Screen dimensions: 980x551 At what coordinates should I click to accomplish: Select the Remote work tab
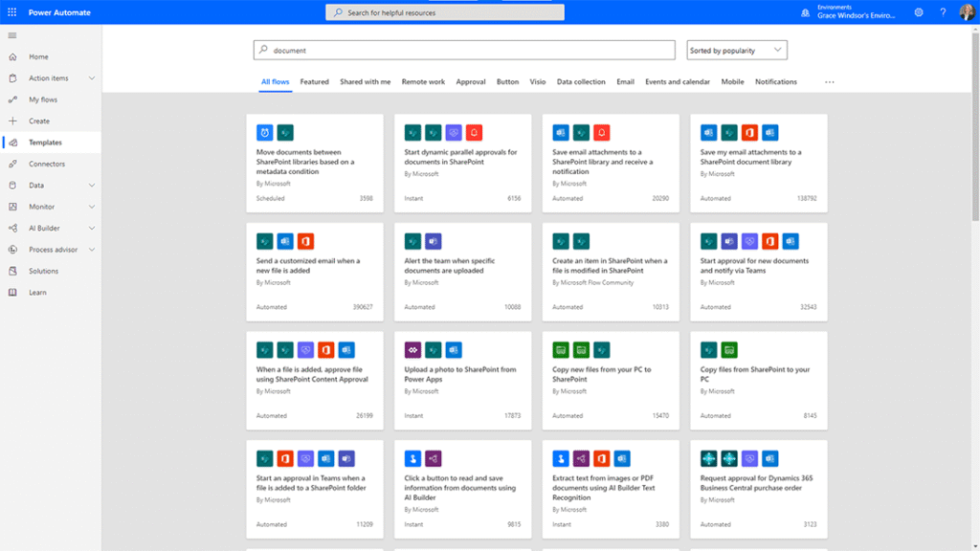pyautogui.click(x=423, y=82)
